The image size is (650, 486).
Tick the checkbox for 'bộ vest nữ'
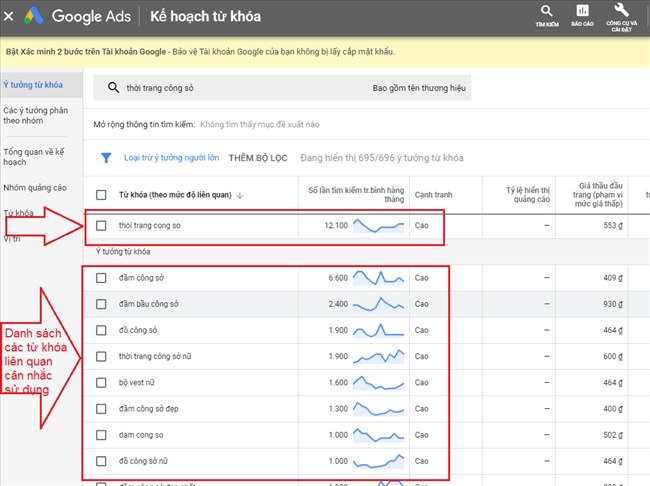(x=101, y=382)
